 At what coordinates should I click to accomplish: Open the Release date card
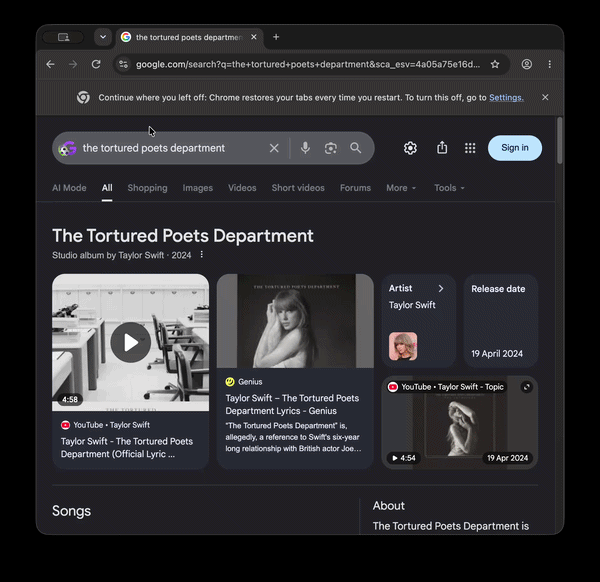point(501,321)
